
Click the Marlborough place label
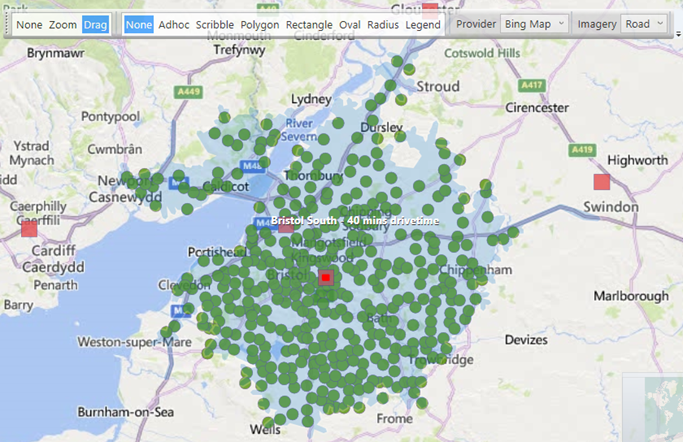pos(631,296)
